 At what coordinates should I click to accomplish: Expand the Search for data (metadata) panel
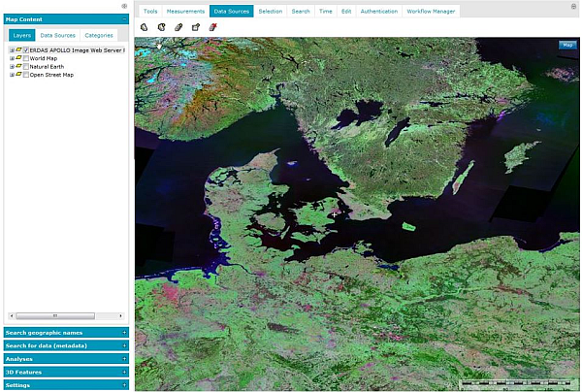point(124,345)
